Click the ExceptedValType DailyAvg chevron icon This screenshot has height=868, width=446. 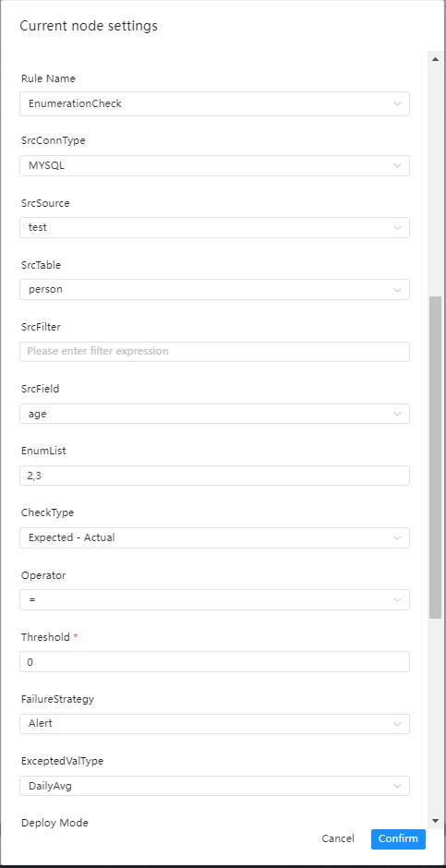click(x=397, y=786)
